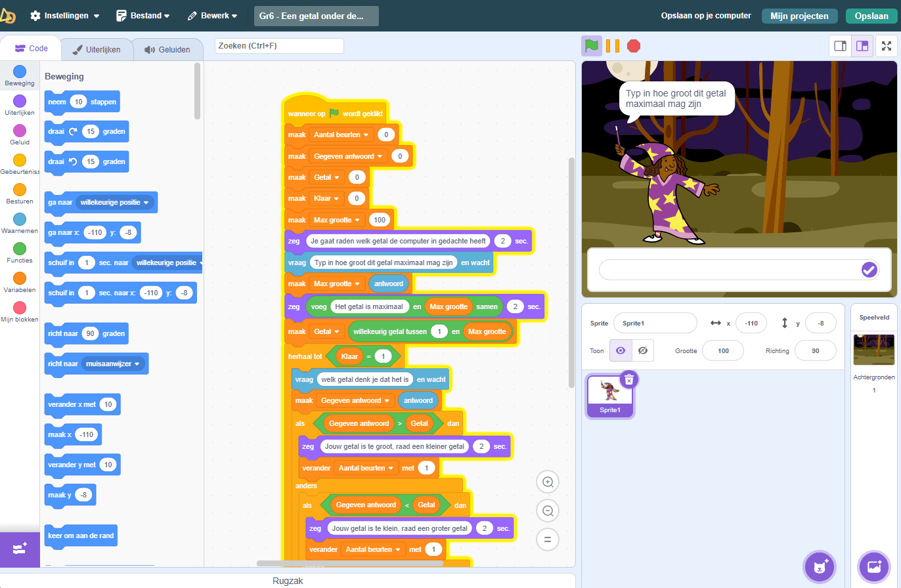This screenshot has width=901, height=588.
Task: Open the Uiterlijken tab
Action: 97,49
